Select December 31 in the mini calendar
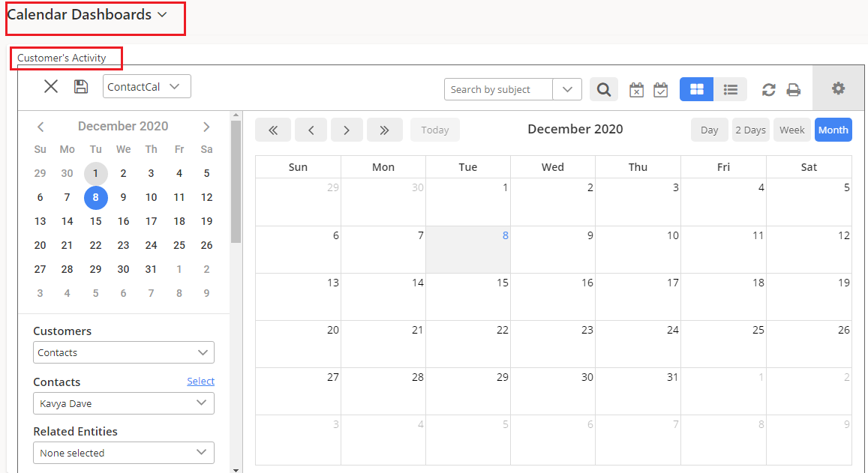868x473 pixels. coord(151,269)
